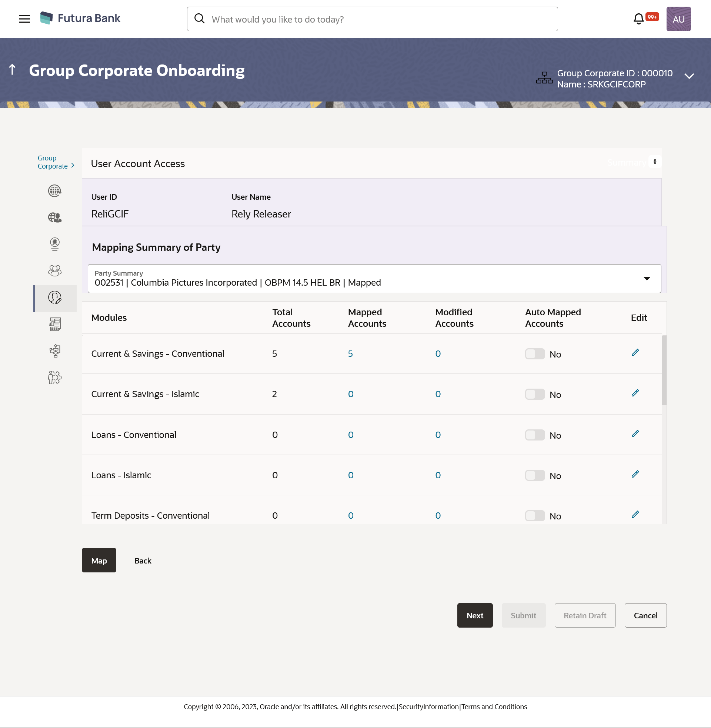
Task: Click the Next button
Action: pos(475,615)
